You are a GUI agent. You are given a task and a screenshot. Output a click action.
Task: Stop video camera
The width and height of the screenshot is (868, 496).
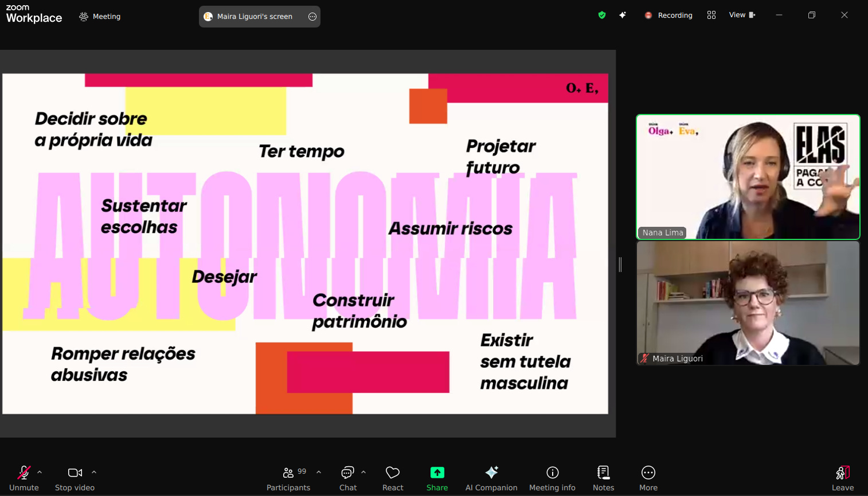click(x=75, y=478)
